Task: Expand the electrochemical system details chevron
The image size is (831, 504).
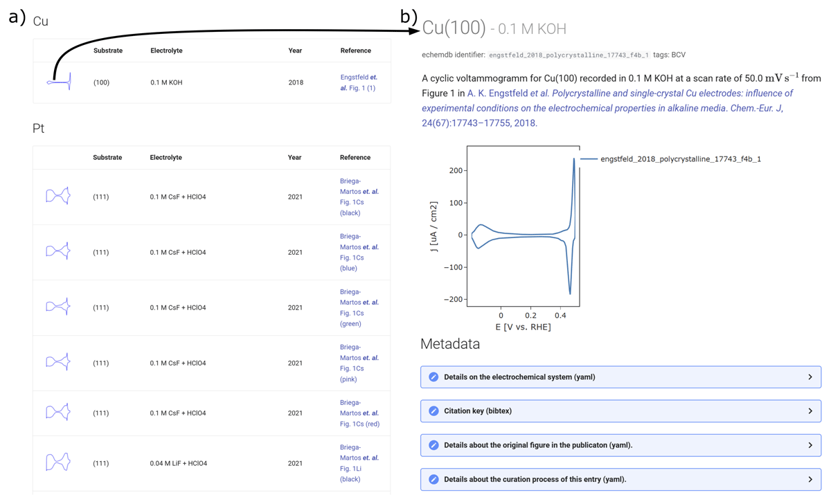Action: [810, 377]
